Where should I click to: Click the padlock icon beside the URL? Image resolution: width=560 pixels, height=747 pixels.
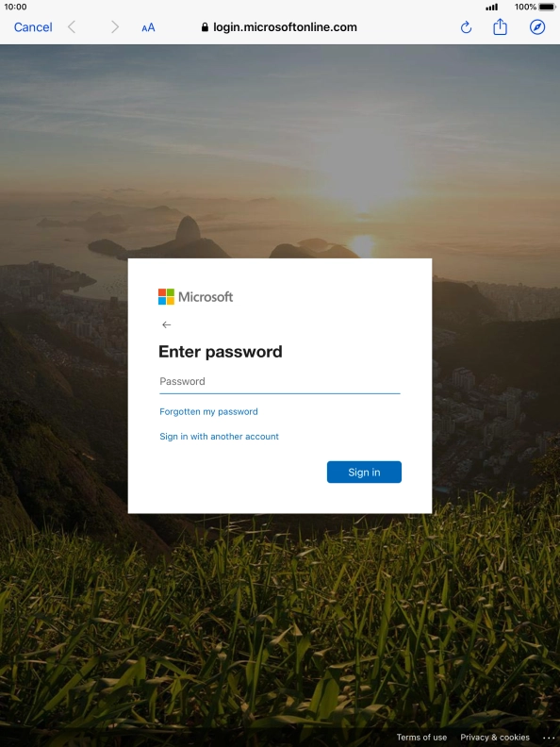205,27
